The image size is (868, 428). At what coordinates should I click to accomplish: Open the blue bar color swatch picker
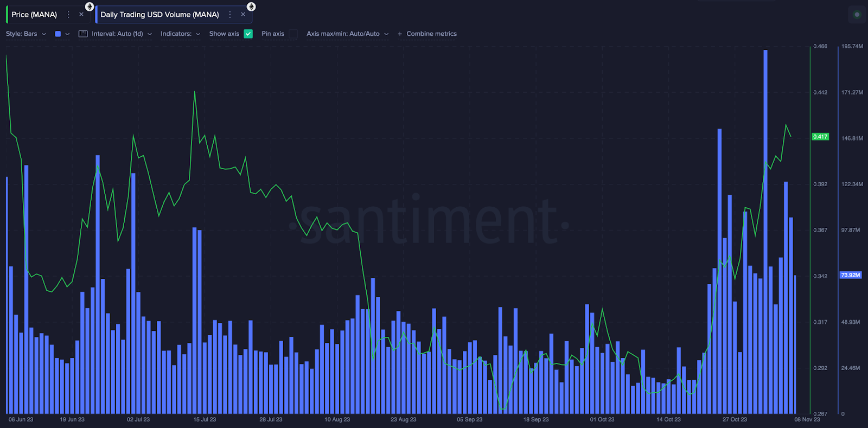[58, 34]
